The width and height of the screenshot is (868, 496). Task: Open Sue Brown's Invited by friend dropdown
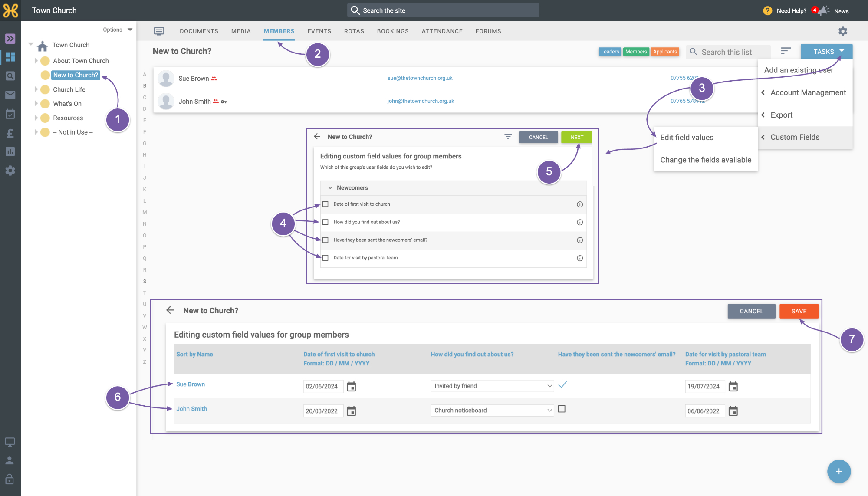tap(492, 386)
